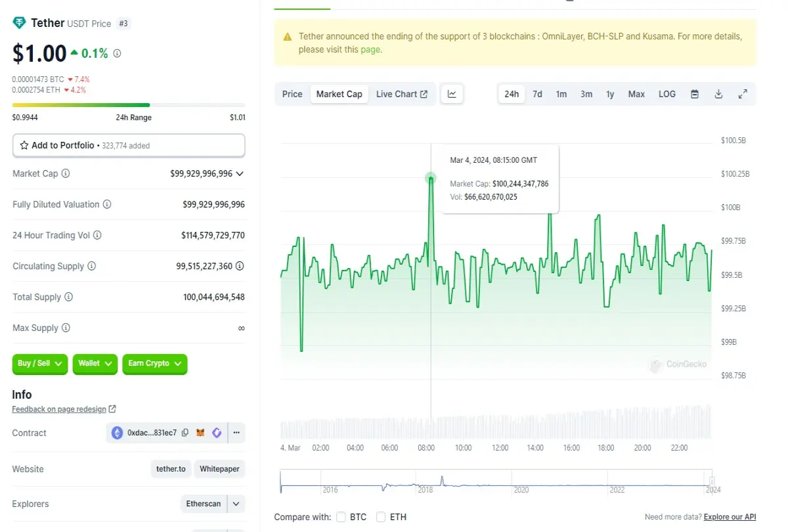
Task: Show Circulating Supply info tooltip
Action: tap(91, 266)
